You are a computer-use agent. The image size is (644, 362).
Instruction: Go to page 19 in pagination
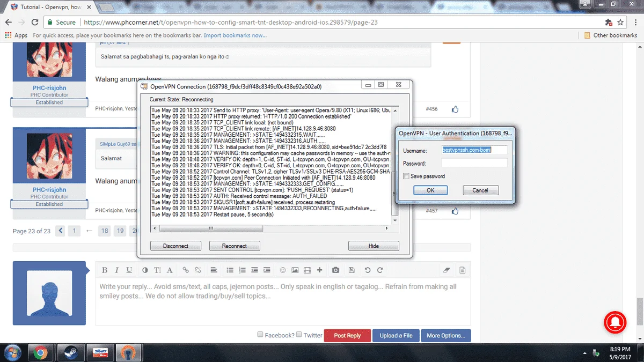[120, 231]
